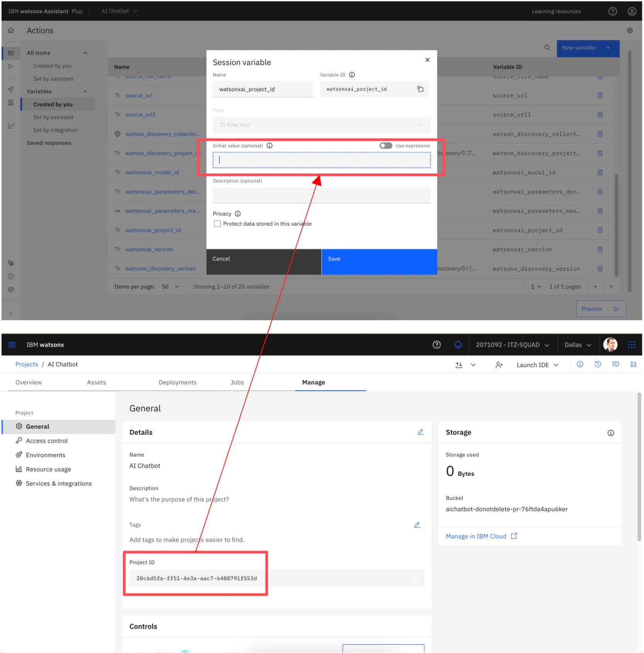Open notifications bell in IBM watsonx
The width and height of the screenshot is (644, 653).
458,345
